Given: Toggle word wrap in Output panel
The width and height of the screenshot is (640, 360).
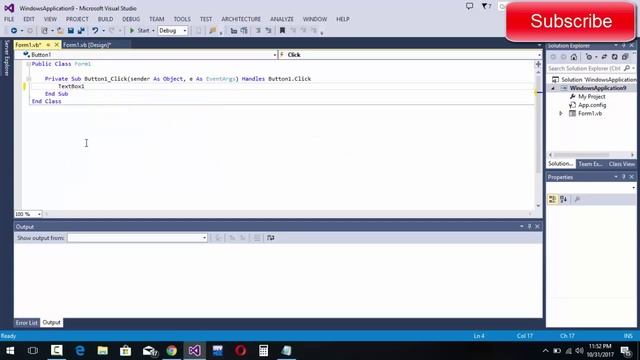Looking at the screenshot, I should pyautogui.click(x=271, y=238).
